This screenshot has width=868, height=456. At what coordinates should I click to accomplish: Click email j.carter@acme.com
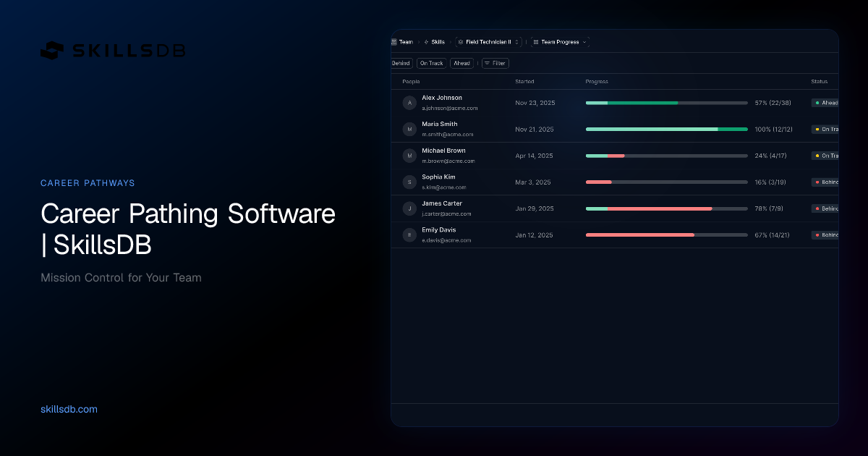tap(447, 214)
